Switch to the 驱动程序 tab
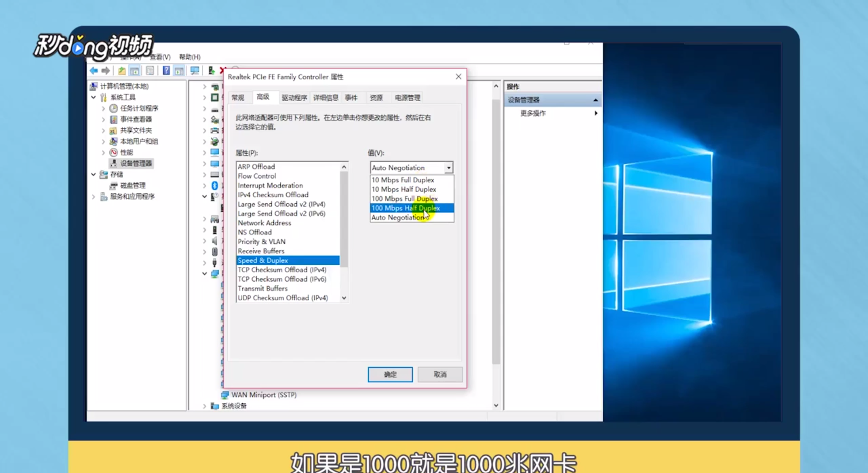868x473 pixels. coord(294,98)
